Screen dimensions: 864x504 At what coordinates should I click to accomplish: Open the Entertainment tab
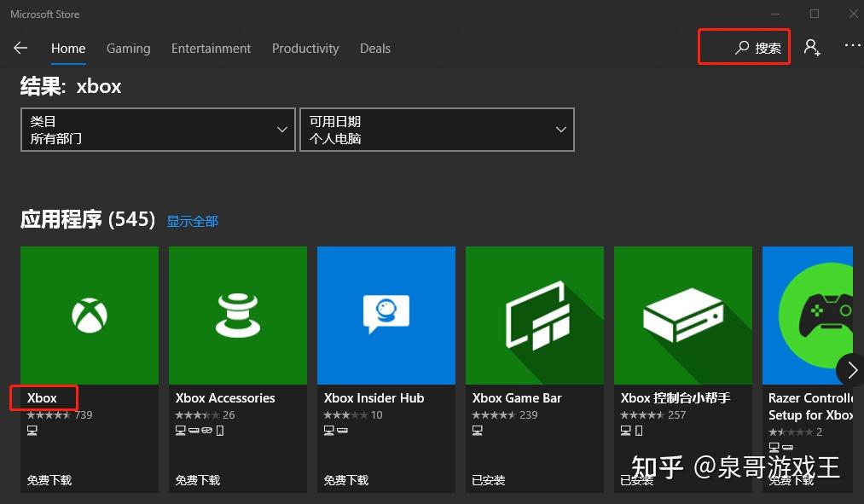point(211,49)
